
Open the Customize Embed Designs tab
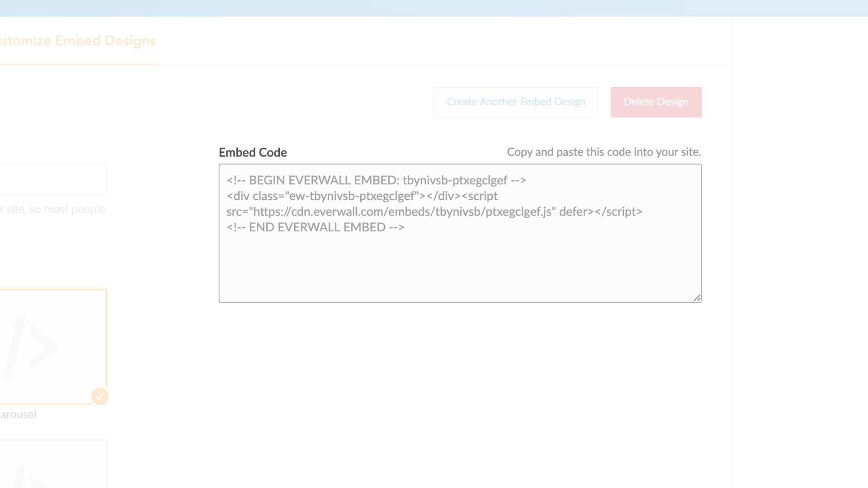pyautogui.click(x=78, y=41)
